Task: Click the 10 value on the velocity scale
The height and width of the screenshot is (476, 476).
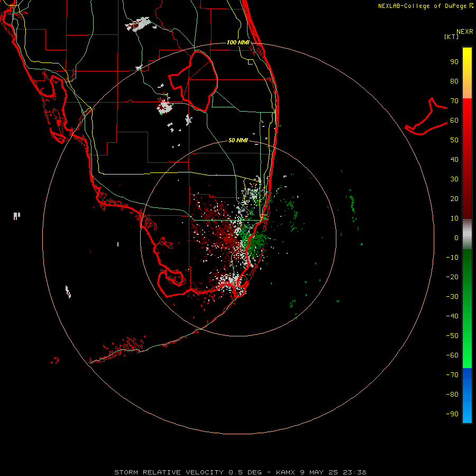Action: click(454, 218)
